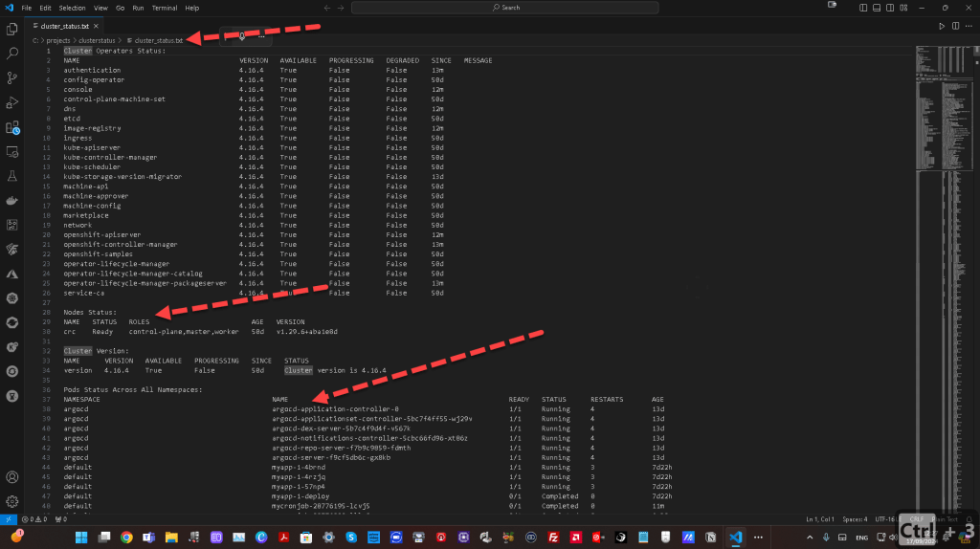Toggle the Secondary Side Bar

click(890, 8)
